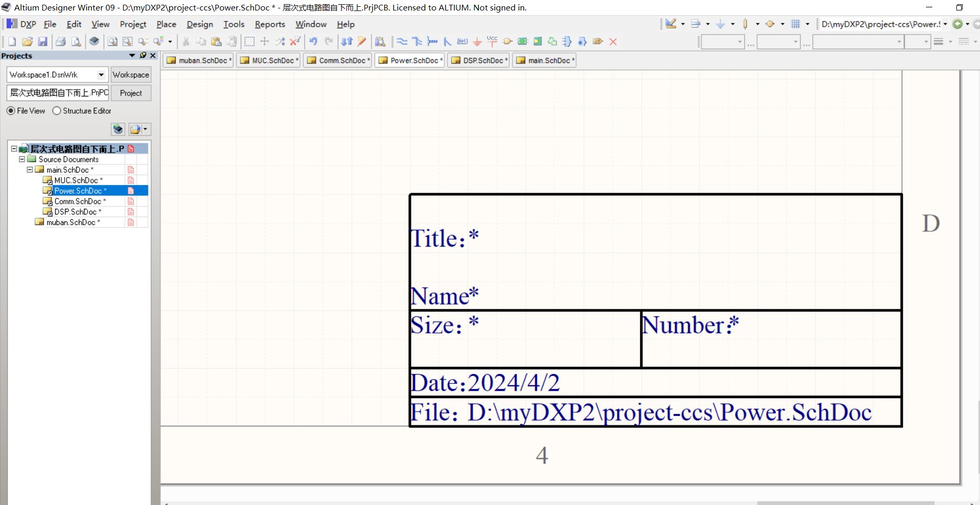Open the Workspace1.DsnWrk dropdown
The image size is (980, 505).
[101, 74]
